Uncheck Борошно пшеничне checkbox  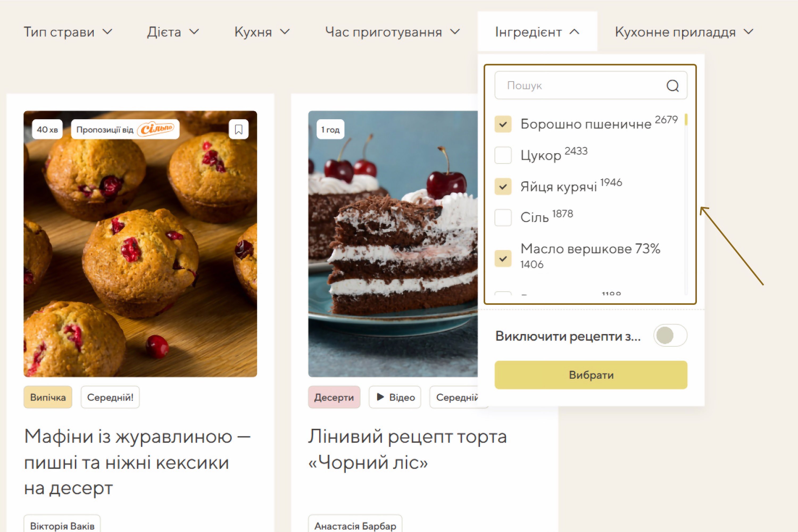pos(503,124)
